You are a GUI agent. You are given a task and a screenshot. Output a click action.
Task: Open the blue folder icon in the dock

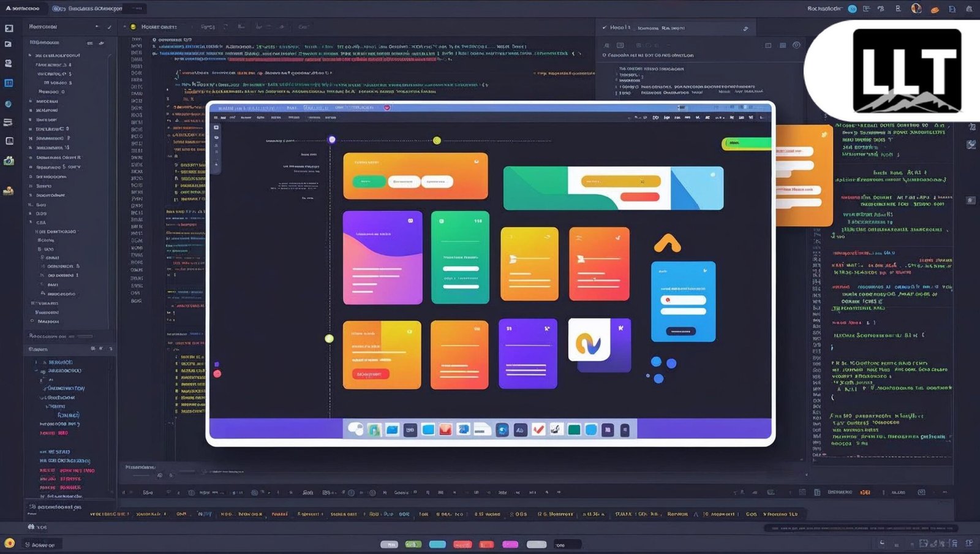(393, 430)
